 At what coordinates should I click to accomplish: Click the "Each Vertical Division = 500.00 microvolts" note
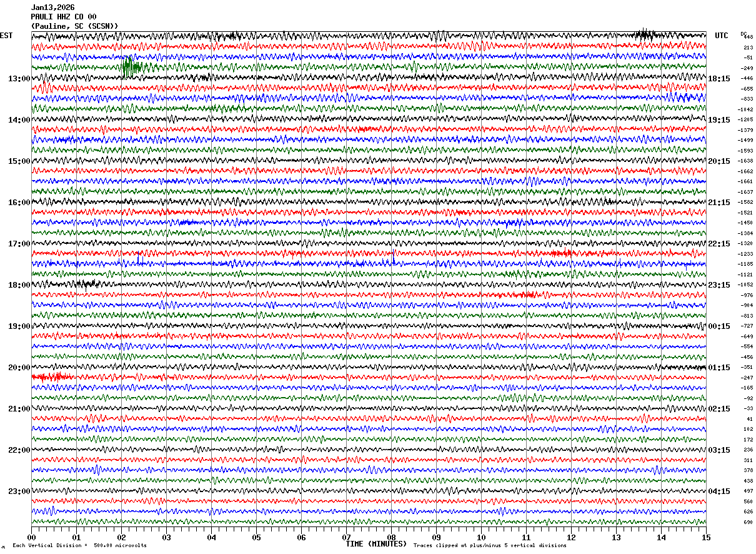click(x=79, y=546)
